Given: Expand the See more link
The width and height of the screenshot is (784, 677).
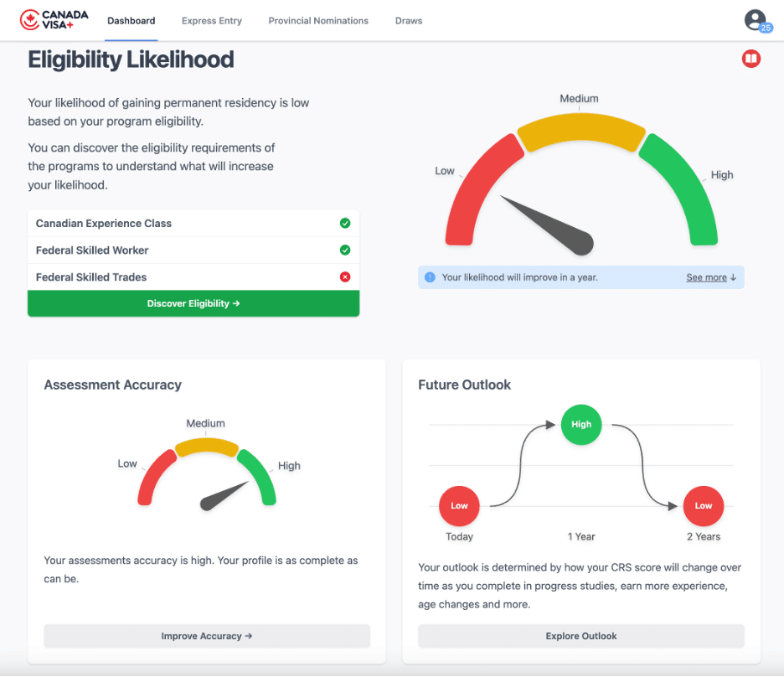Looking at the screenshot, I should [x=710, y=277].
